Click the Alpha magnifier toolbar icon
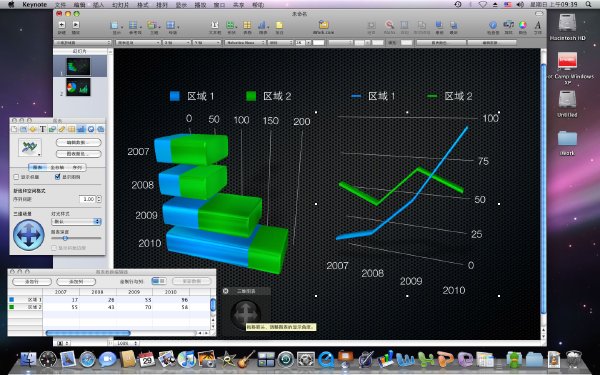The height and width of the screenshot is (375, 600). click(x=389, y=25)
